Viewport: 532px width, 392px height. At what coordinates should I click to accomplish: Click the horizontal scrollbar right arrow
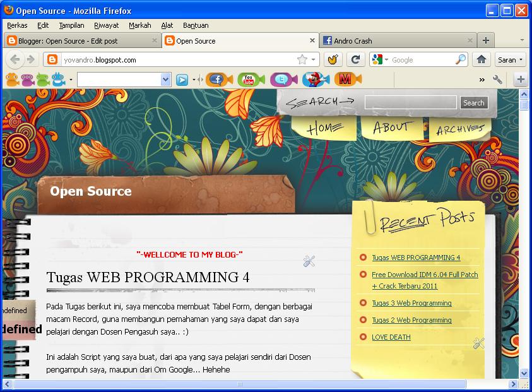513,384
